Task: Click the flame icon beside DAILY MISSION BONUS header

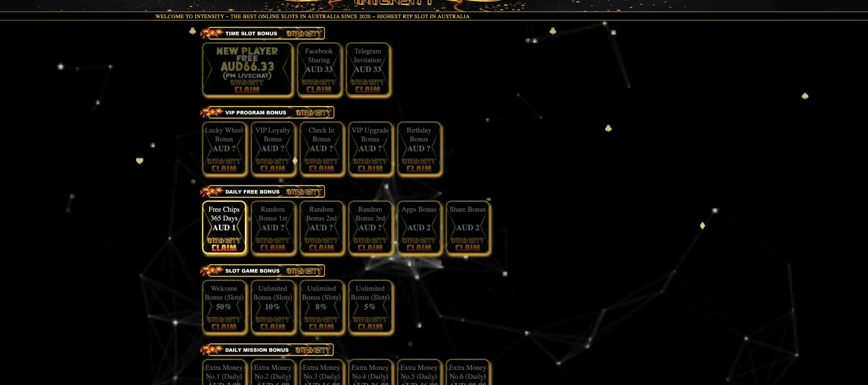Action: click(x=212, y=350)
